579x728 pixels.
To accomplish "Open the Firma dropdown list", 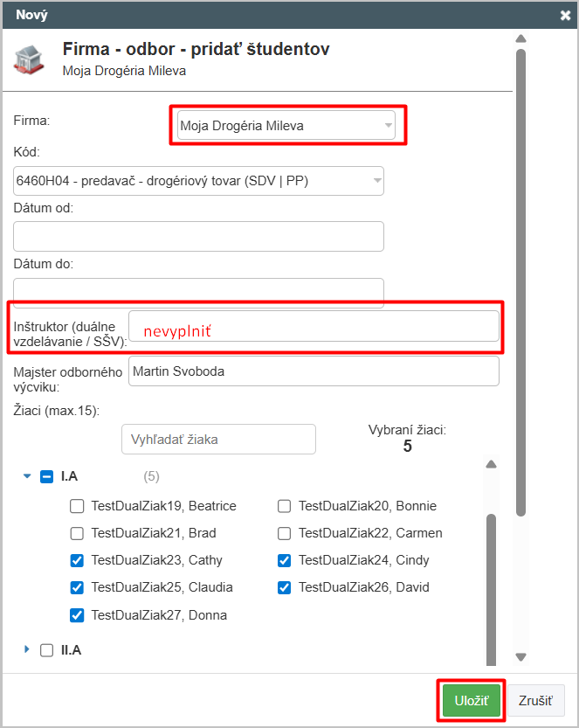I will (x=286, y=126).
